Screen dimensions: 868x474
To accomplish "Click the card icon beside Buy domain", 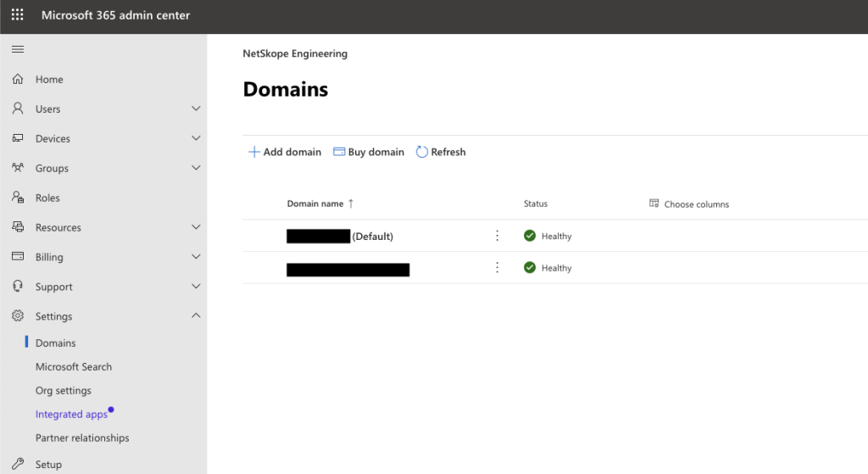I will (x=339, y=152).
